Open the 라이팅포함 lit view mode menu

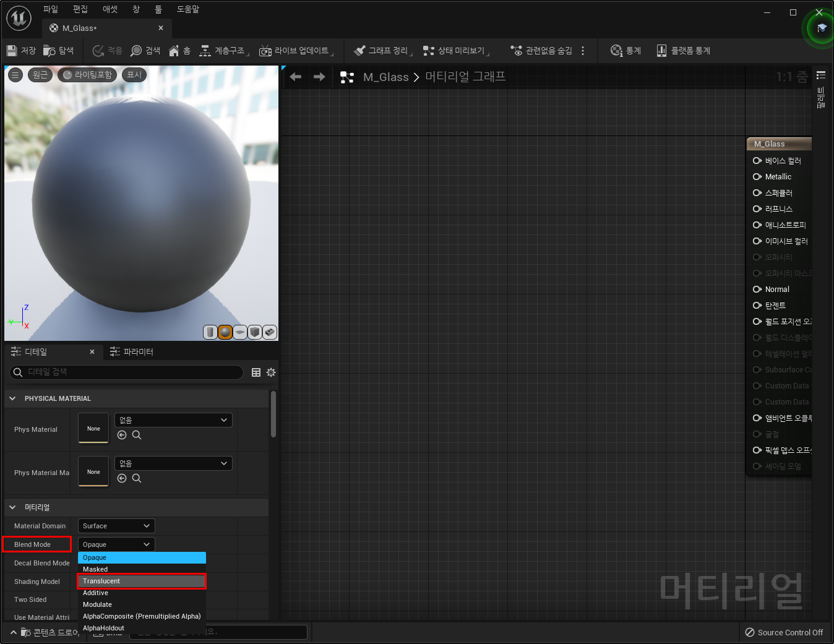tap(87, 75)
